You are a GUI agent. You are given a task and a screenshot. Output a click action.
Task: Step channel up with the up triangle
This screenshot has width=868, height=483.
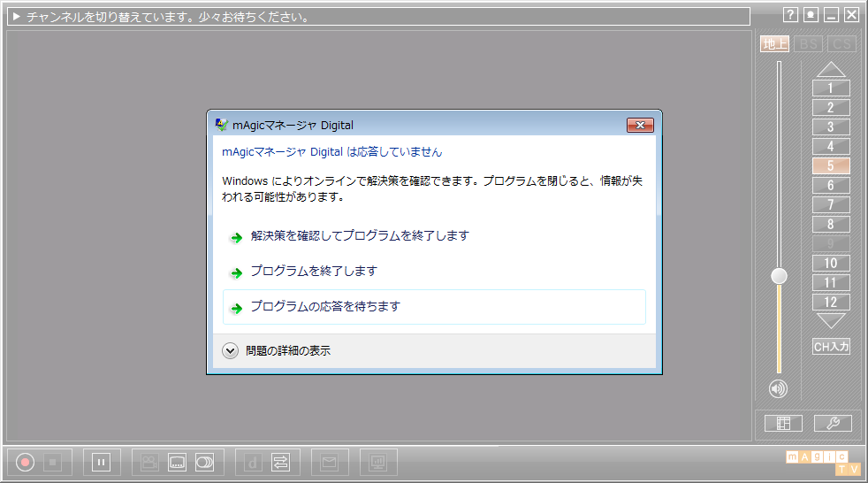coord(831,69)
